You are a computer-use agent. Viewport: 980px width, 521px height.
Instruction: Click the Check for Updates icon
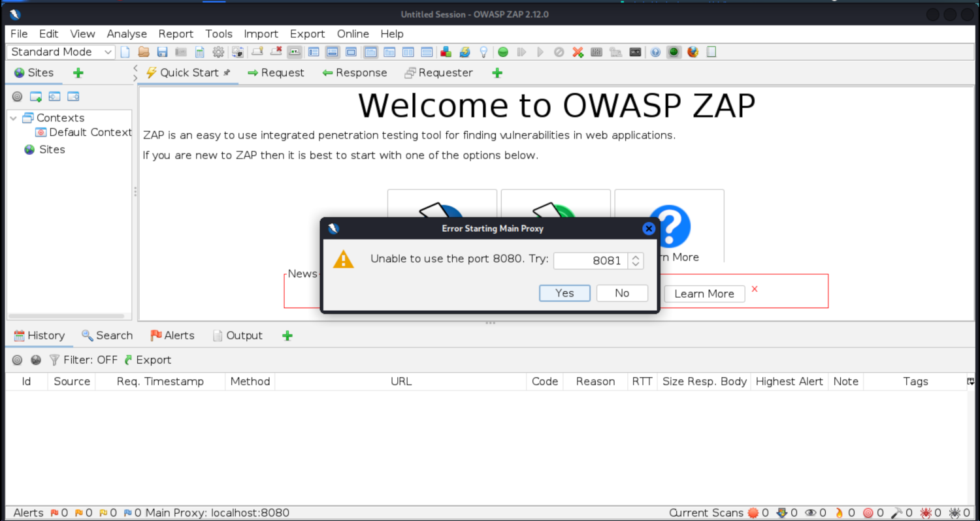click(x=465, y=52)
